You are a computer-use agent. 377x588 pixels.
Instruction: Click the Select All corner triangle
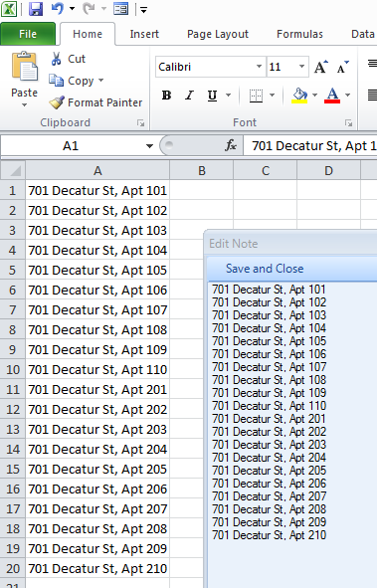tap(13, 170)
